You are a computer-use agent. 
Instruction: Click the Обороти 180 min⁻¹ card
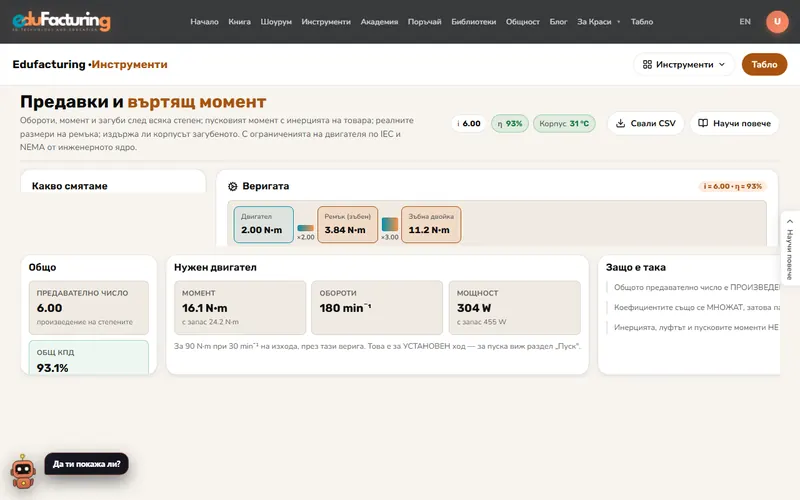pos(377,308)
